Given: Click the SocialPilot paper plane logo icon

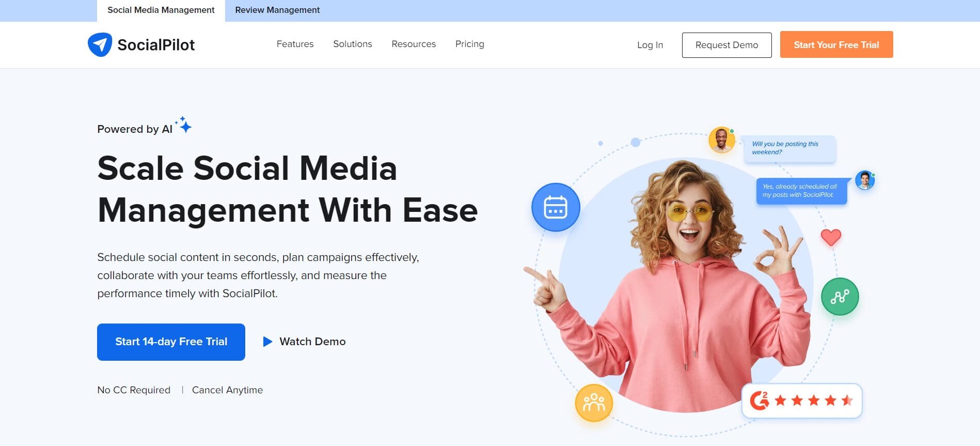Looking at the screenshot, I should coord(100,45).
